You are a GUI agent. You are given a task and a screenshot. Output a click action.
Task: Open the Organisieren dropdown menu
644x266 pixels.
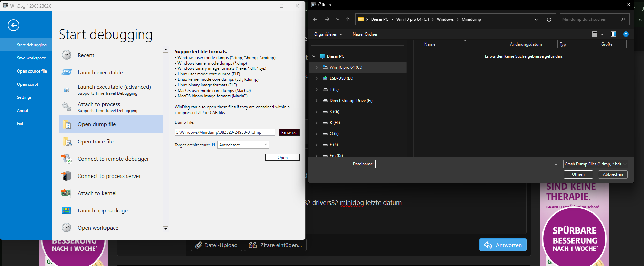pos(328,34)
